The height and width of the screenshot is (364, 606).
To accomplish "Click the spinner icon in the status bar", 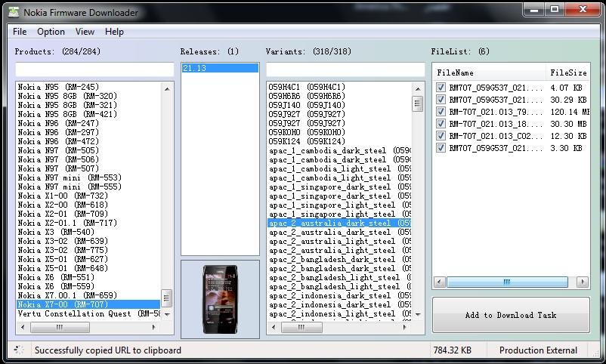I will pyautogui.click(x=19, y=350).
